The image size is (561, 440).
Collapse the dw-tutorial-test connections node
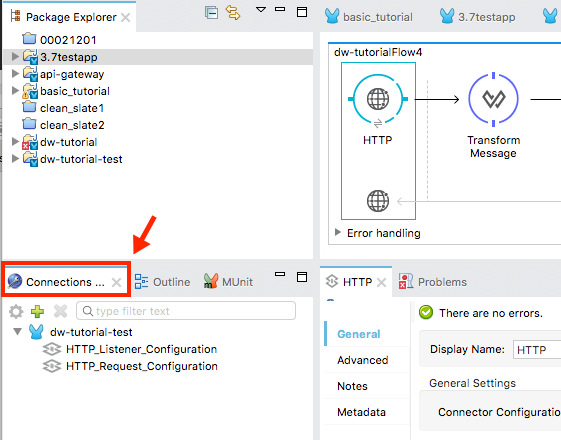(x=17, y=332)
